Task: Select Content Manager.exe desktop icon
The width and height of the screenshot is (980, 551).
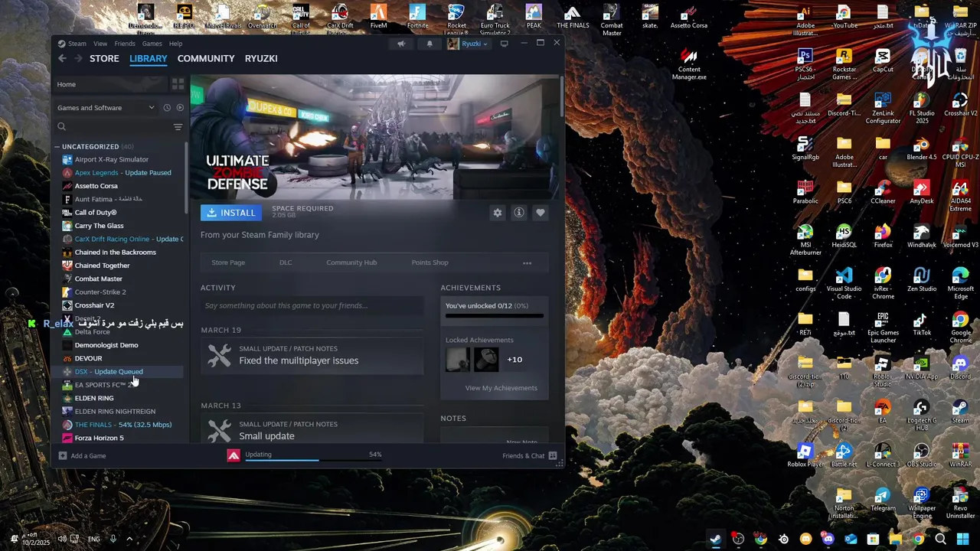Action: tap(689, 64)
